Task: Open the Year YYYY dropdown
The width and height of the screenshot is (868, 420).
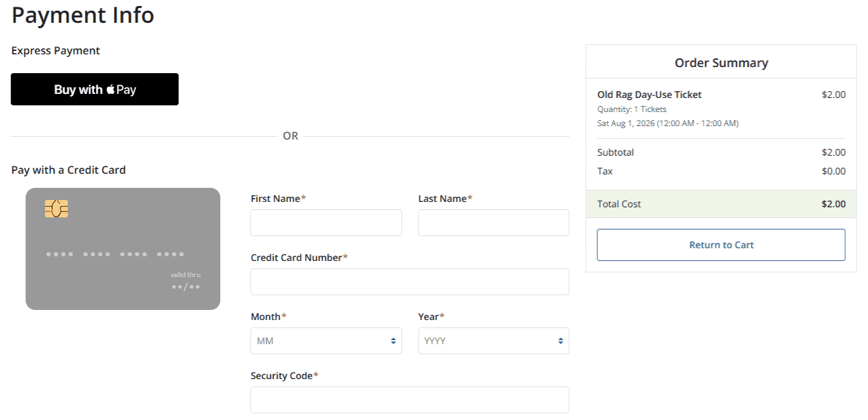Action: pyautogui.click(x=493, y=341)
